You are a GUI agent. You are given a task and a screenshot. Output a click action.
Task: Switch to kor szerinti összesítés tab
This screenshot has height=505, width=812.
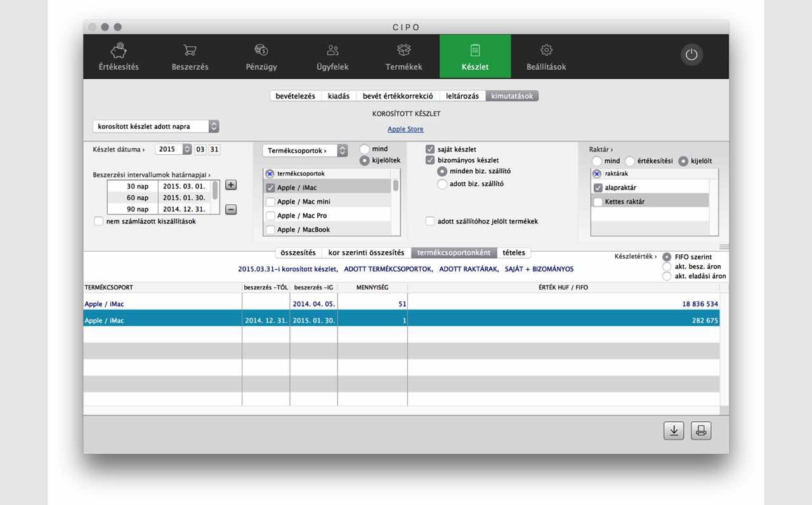tap(366, 253)
